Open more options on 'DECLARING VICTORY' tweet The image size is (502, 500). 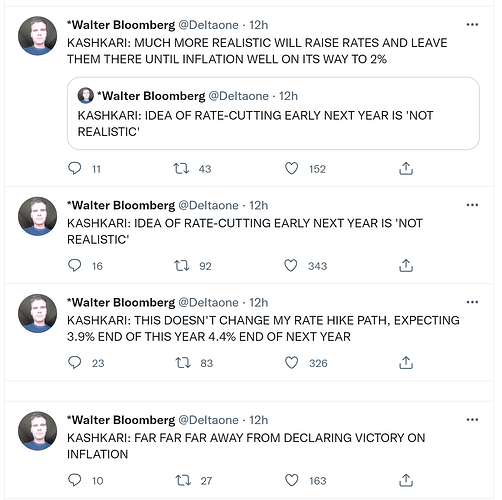click(x=472, y=420)
